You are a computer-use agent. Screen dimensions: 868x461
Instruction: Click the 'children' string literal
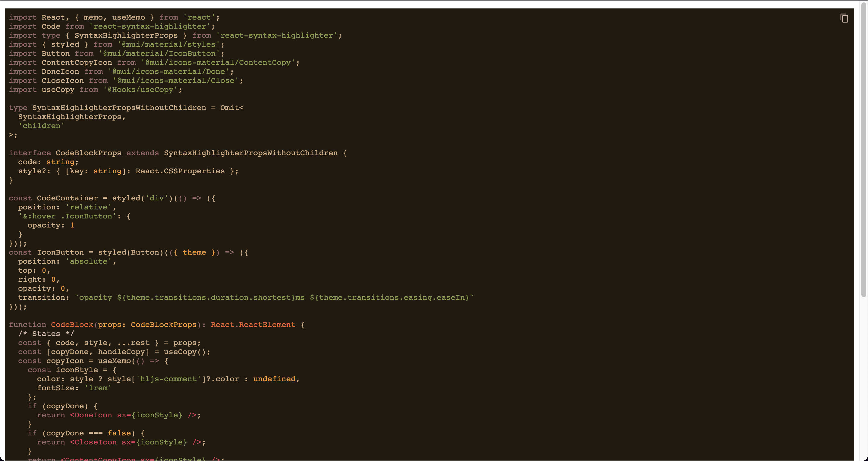pyautogui.click(x=42, y=126)
